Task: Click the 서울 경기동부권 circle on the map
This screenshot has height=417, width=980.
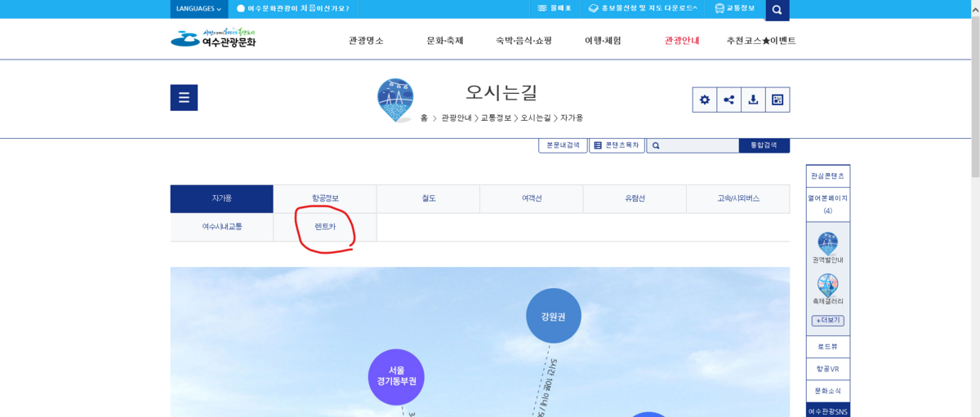Action: (396, 377)
